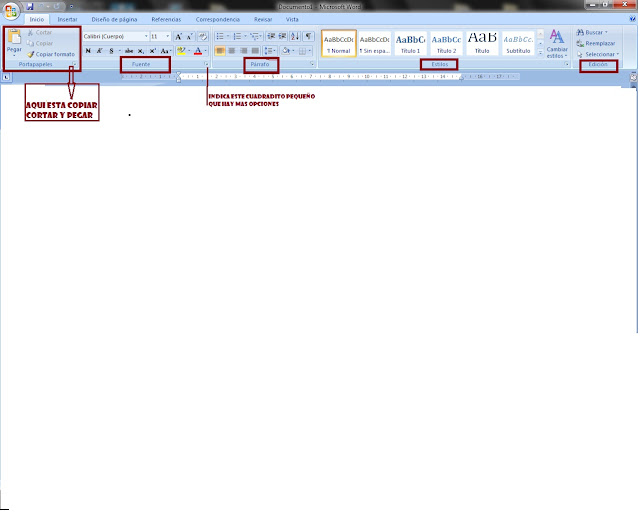Click Copiar in Portapapeles
This screenshot has height=521, width=640.
40,43
